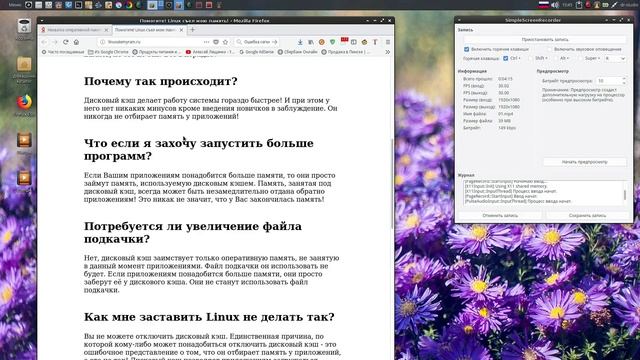The height and width of the screenshot is (360, 640).
Task: Click the T-shaped extension icon in Firefox toolbar
Action: coord(375,42)
